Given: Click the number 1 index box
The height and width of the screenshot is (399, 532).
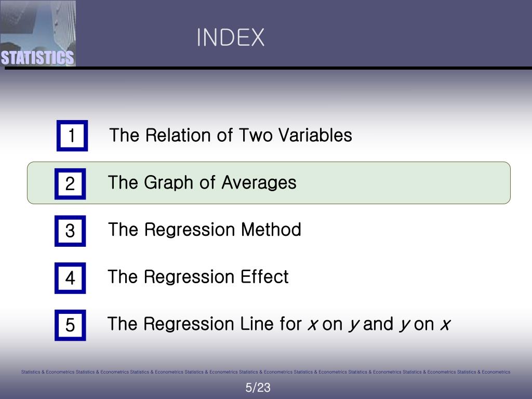Looking at the screenshot, I should click(x=72, y=136).
